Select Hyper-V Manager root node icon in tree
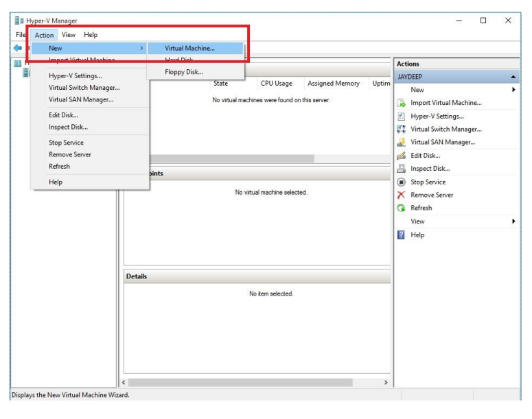532x419 pixels. tap(18, 63)
